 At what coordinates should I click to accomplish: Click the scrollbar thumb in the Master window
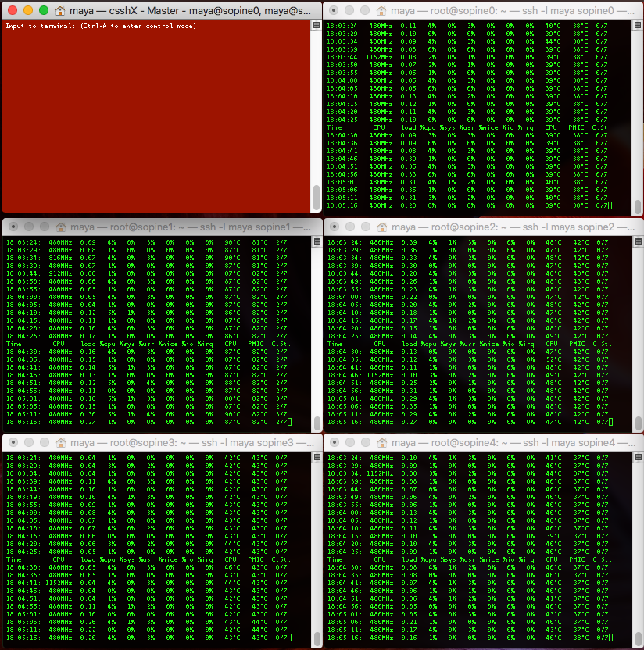(317, 195)
